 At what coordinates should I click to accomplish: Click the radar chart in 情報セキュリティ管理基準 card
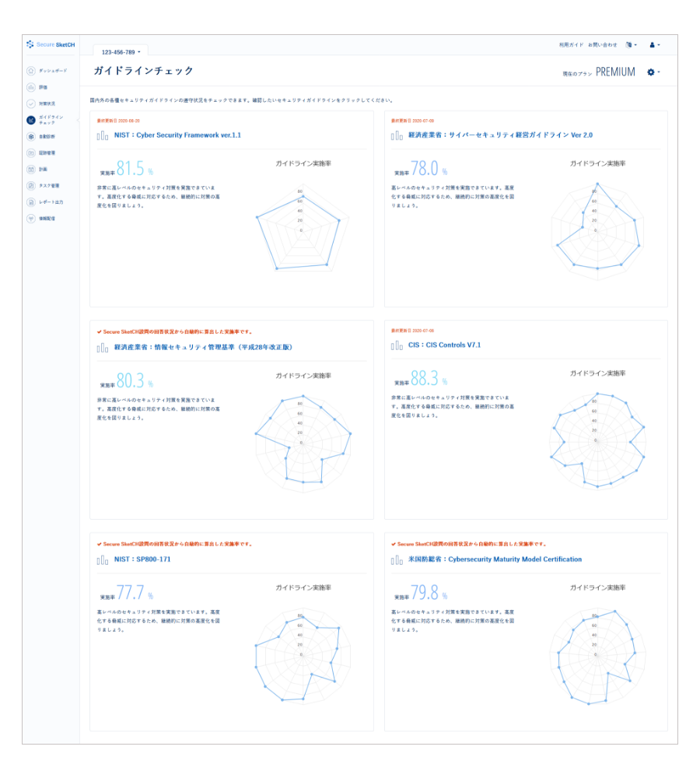pos(303,443)
